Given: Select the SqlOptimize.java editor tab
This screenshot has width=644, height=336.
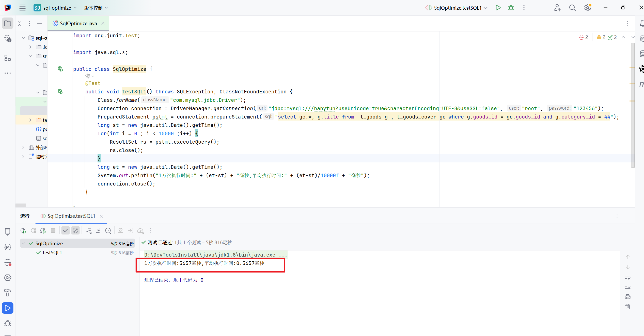Looking at the screenshot, I should coord(78,23).
